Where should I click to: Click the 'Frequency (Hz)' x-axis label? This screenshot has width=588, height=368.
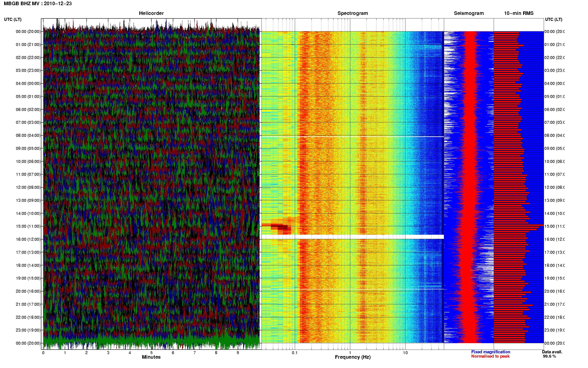353,357
